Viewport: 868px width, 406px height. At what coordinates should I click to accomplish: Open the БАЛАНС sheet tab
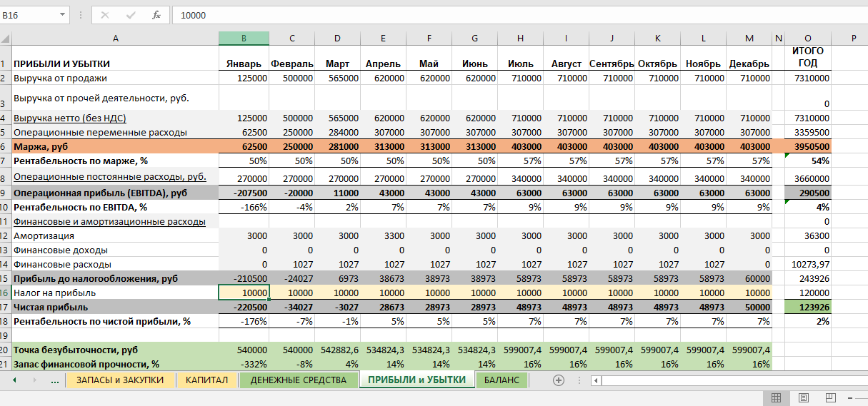click(502, 380)
